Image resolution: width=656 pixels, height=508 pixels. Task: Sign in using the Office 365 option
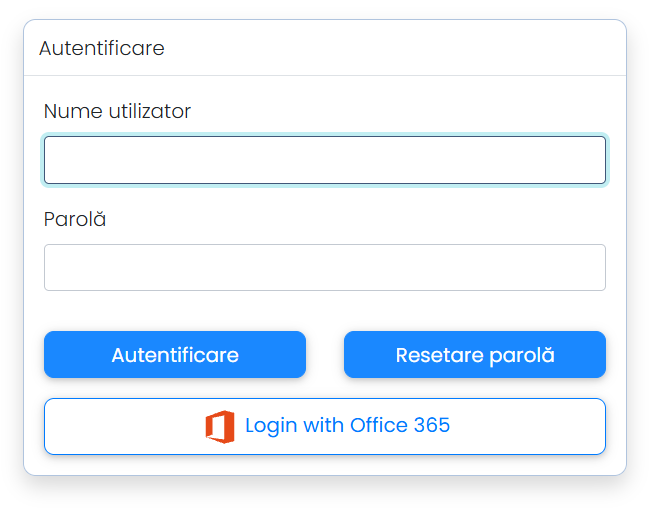pos(324,426)
